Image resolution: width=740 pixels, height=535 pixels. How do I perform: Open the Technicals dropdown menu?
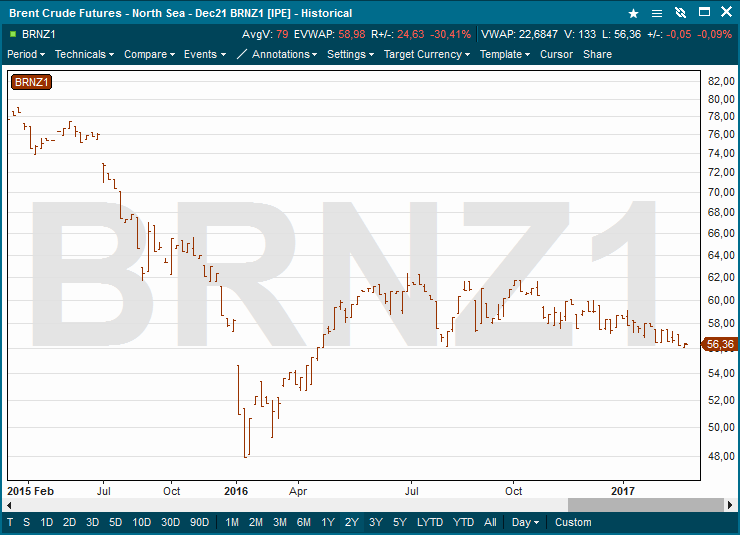pyautogui.click(x=84, y=54)
